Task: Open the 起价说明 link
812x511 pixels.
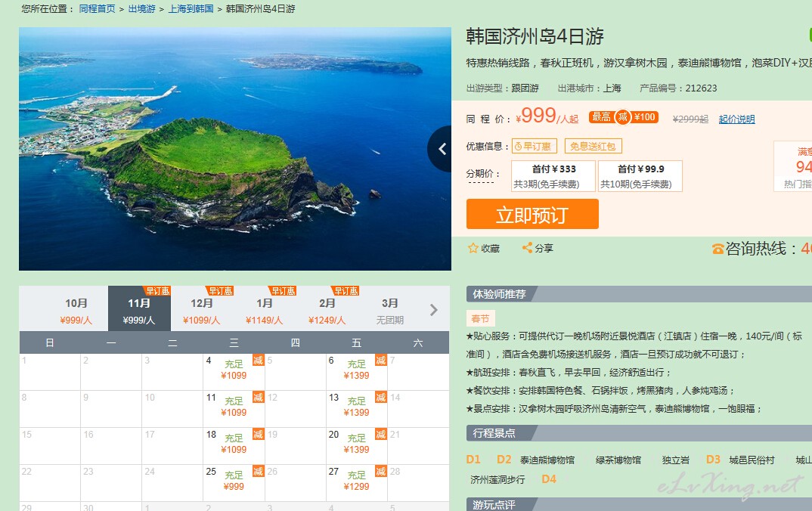Action: [x=736, y=119]
